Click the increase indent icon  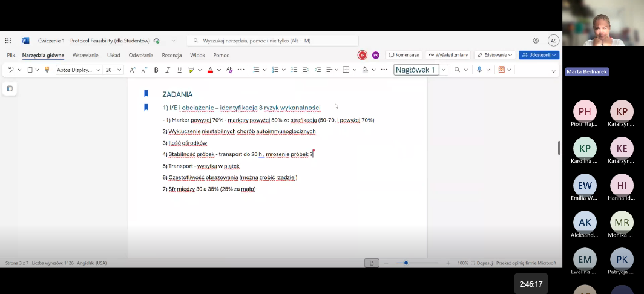[x=317, y=70]
